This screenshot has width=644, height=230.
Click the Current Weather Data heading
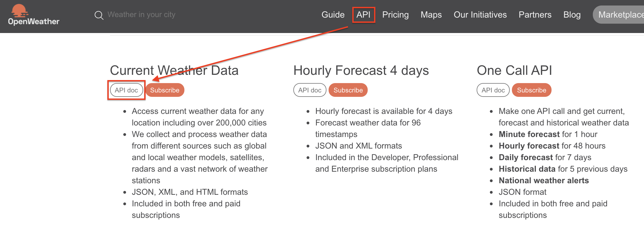click(174, 70)
